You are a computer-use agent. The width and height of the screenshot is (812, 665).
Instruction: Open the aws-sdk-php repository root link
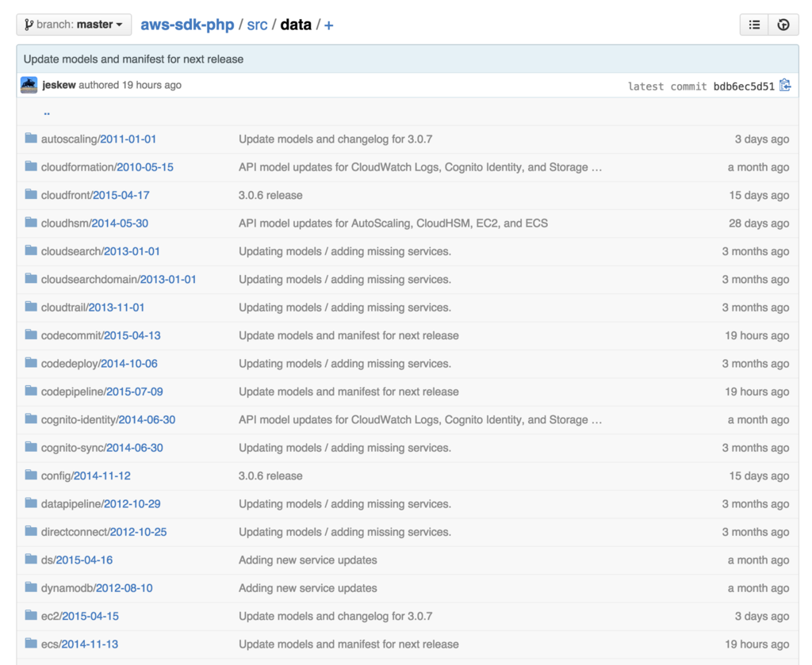pyautogui.click(x=187, y=25)
